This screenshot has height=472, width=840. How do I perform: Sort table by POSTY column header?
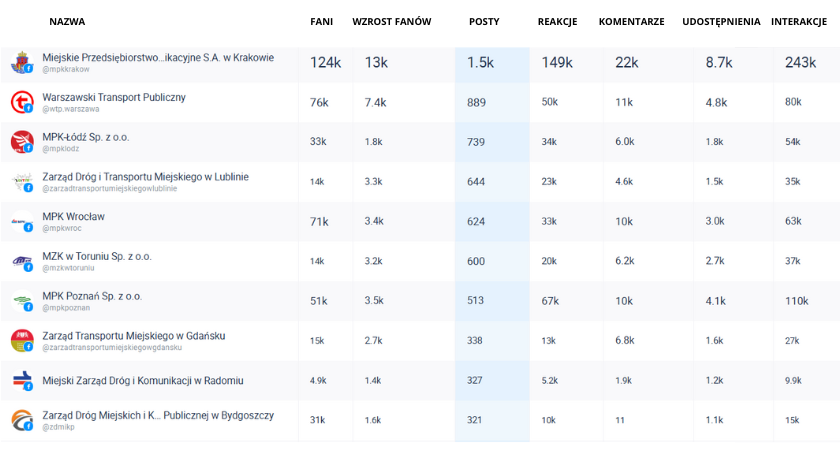[484, 21]
